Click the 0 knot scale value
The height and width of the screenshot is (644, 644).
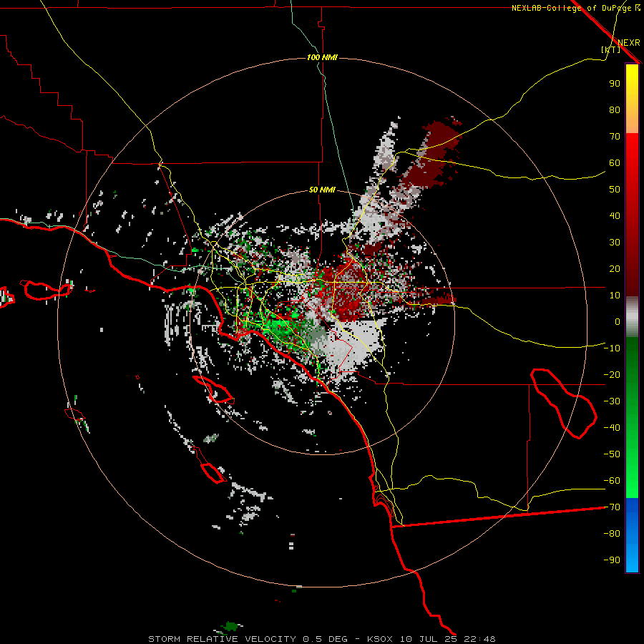click(618, 321)
